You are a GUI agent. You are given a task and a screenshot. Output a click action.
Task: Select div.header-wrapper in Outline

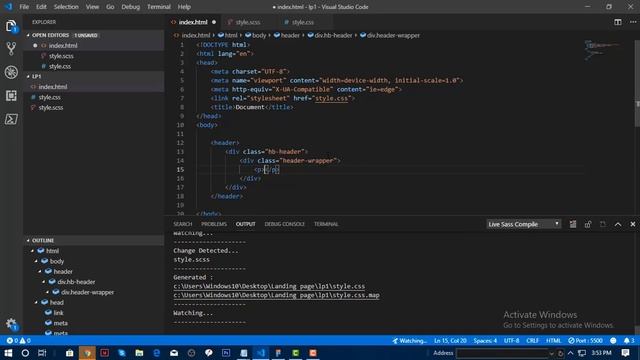pyautogui.click(x=87, y=292)
